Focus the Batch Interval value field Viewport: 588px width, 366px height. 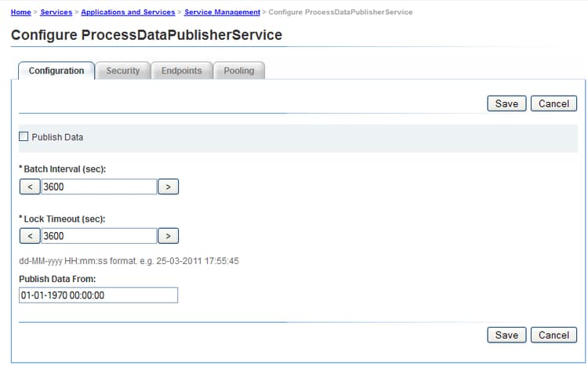pyautogui.click(x=99, y=187)
